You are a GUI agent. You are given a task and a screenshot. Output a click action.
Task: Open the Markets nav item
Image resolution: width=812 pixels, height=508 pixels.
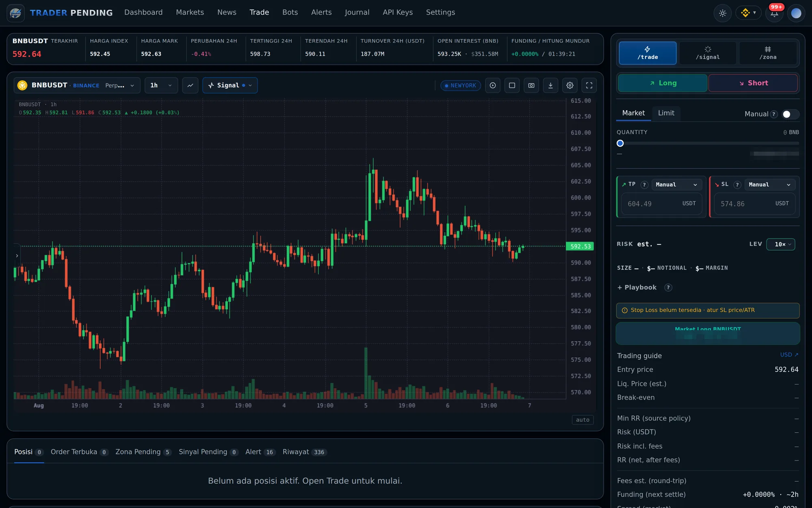pyautogui.click(x=190, y=13)
